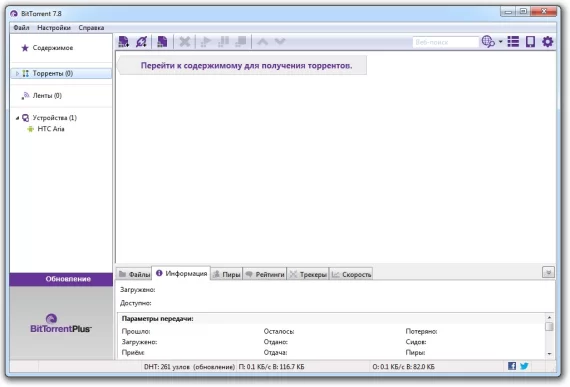Select Торренты (0) in the sidebar

coord(61,73)
